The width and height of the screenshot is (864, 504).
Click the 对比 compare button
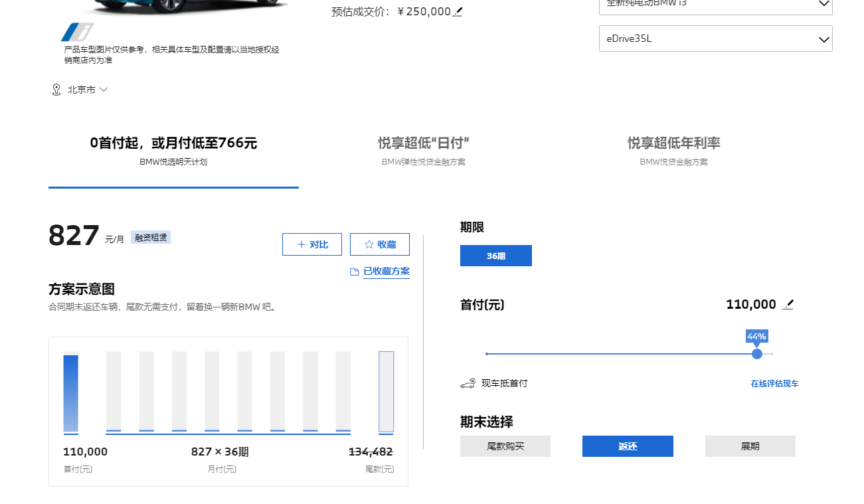point(312,244)
